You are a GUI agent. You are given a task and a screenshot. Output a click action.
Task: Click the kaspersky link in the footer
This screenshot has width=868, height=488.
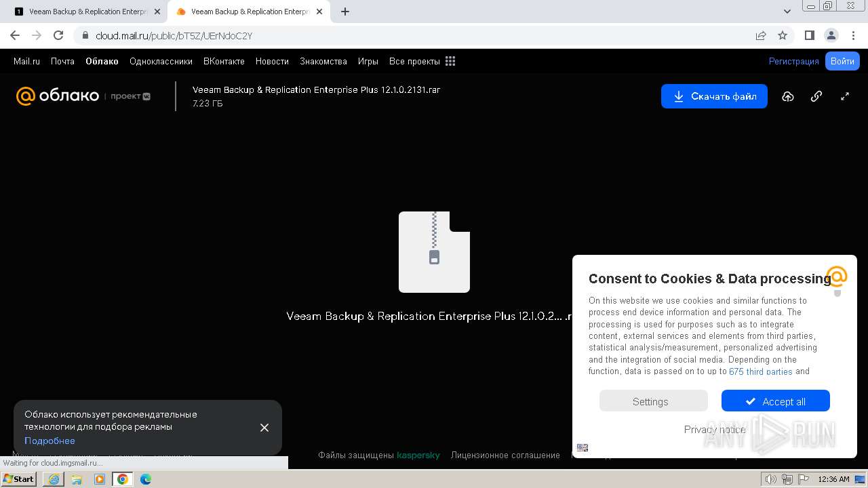(x=418, y=455)
